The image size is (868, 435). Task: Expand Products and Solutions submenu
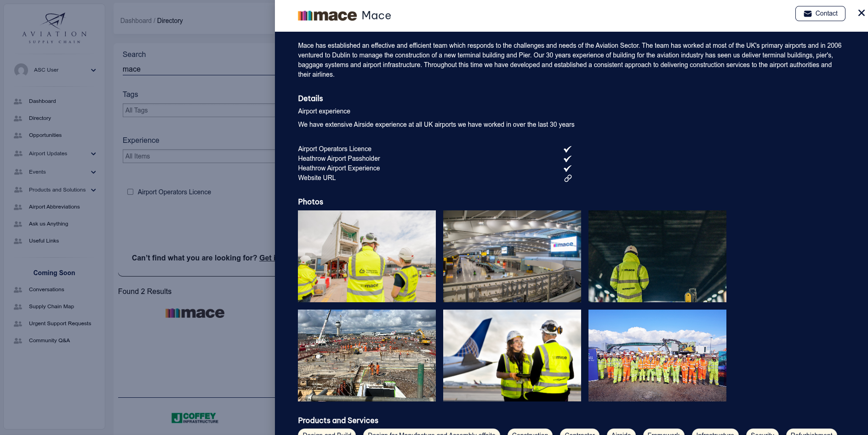click(93, 190)
